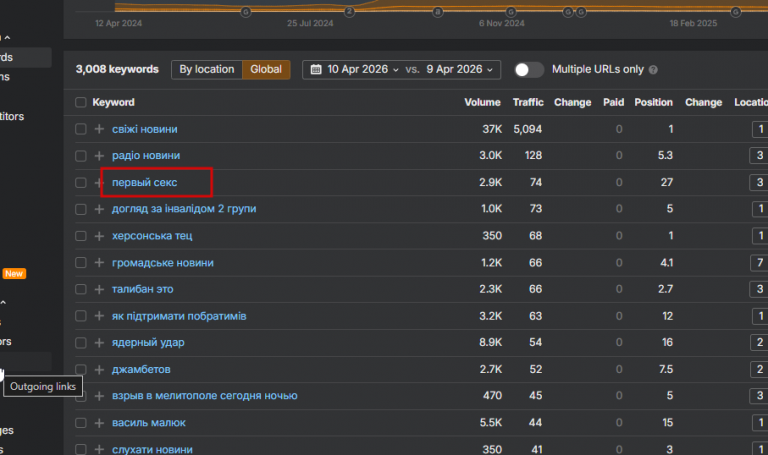Open the keyword link 'слухати новини'
The height and width of the screenshot is (455, 768).
pos(152,449)
